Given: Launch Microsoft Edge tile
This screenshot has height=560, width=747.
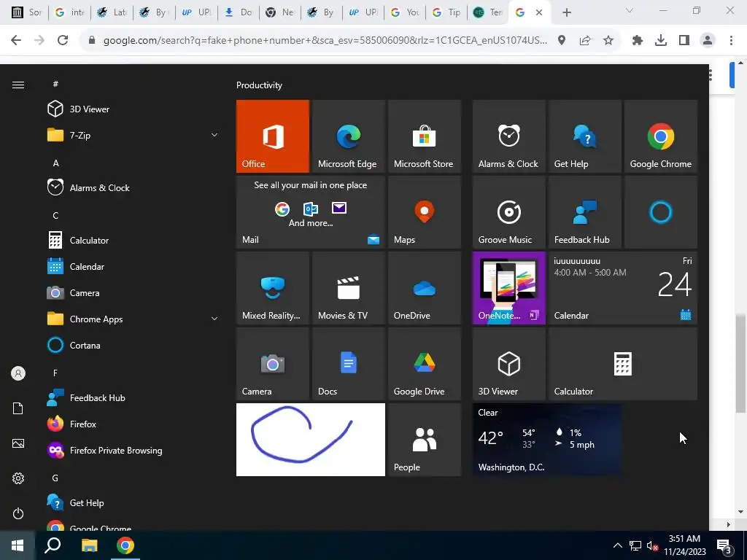Looking at the screenshot, I should pyautogui.click(x=348, y=136).
